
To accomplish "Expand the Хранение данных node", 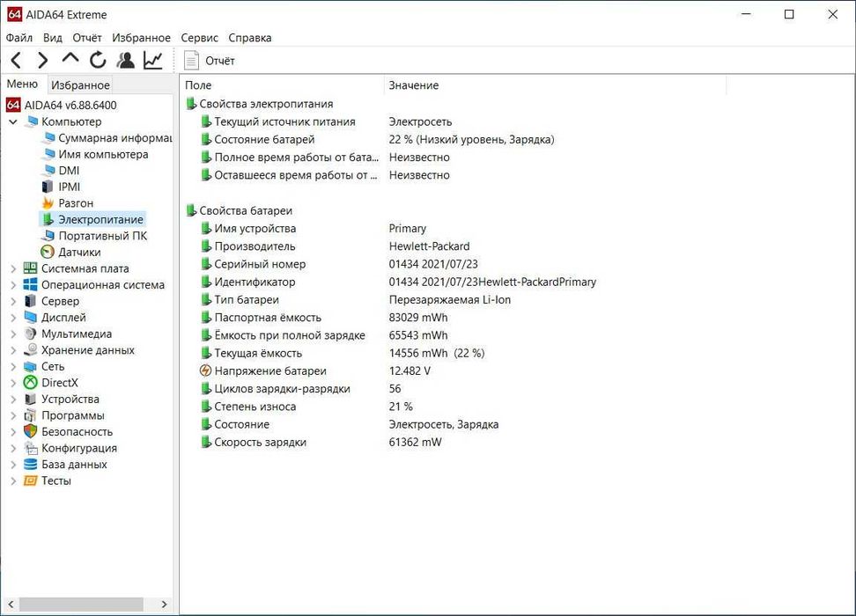I will pos(13,350).
